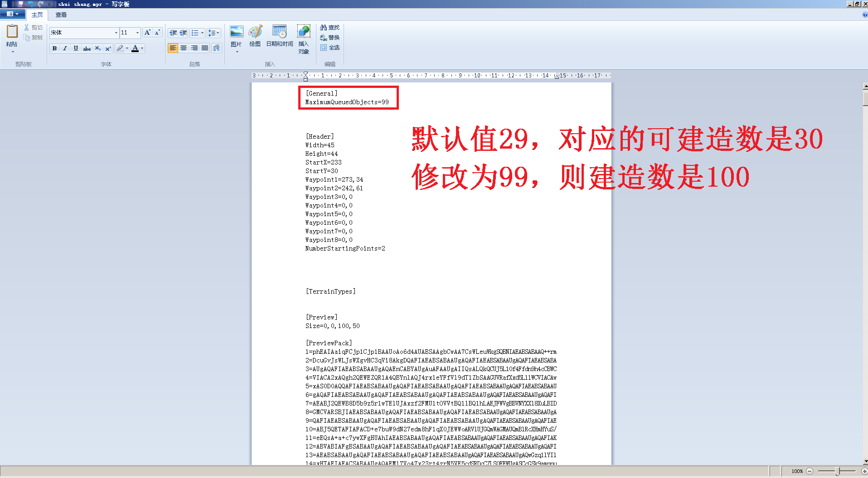868x478 pixels.
Task: Click the right indent marker on ruler
Action: [x=557, y=77]
